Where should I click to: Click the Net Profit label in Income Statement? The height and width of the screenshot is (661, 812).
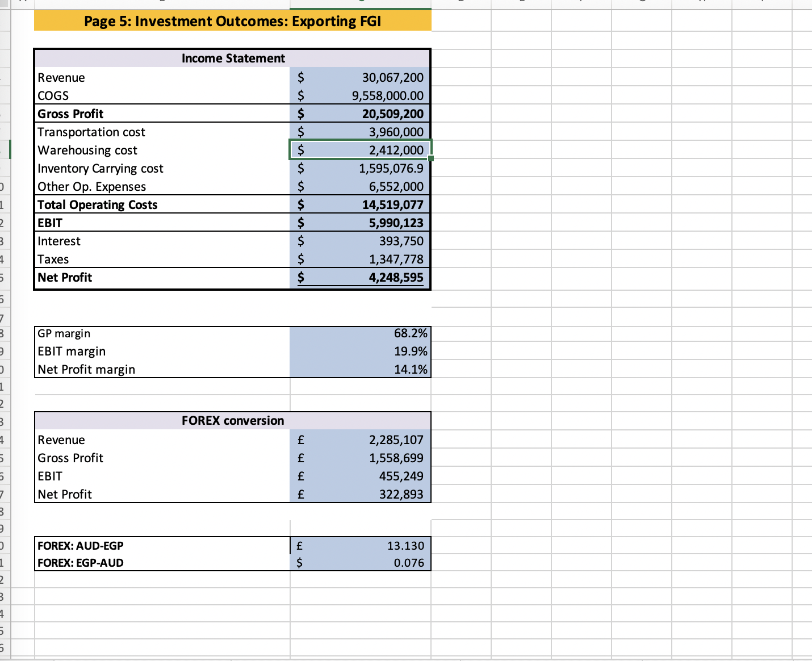[x=65, y=278]
